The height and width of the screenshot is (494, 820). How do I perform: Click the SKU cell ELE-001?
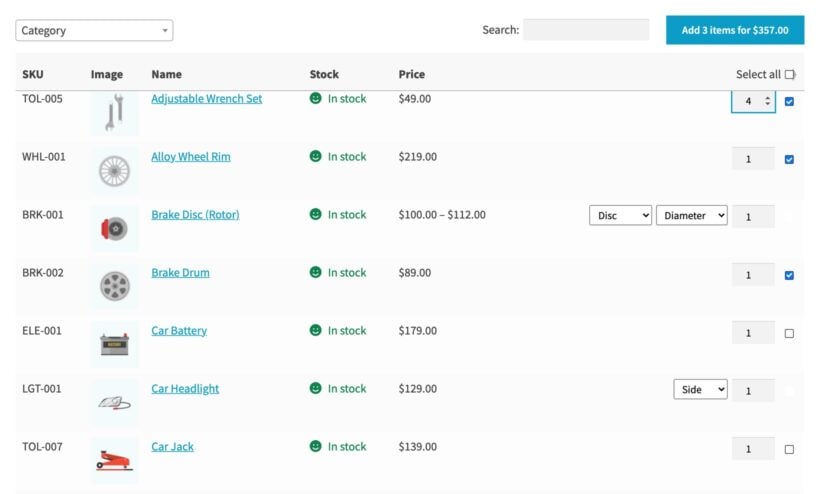(x=42, y=331)
